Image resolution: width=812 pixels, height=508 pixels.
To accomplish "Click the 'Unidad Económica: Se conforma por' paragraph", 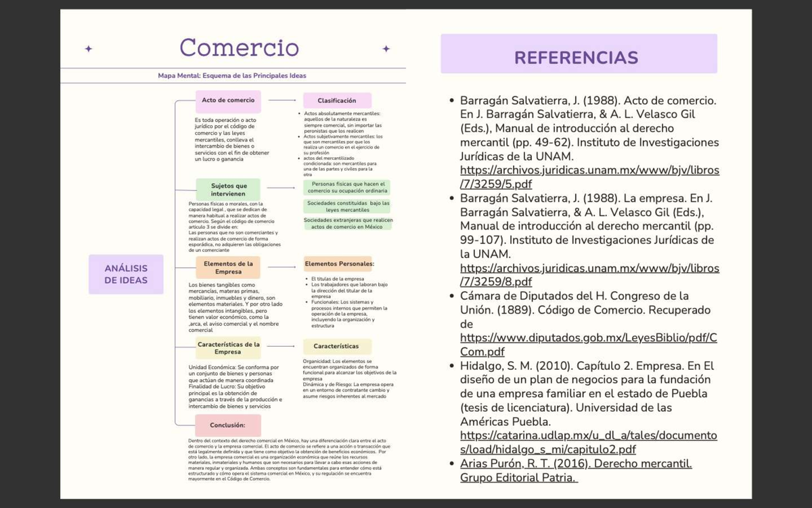I will (234, 387).
